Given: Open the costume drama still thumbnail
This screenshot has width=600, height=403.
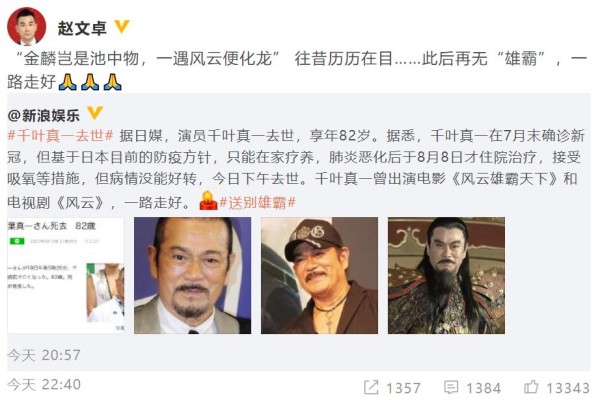Looking at the screenshot, I should click(447, 276).
